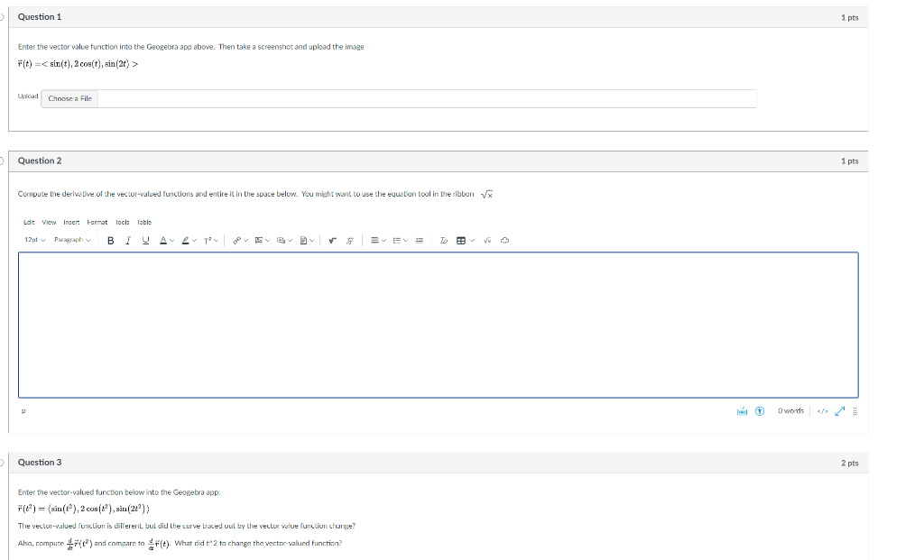Open keyboard shortcuts from editor status bar

742,411
